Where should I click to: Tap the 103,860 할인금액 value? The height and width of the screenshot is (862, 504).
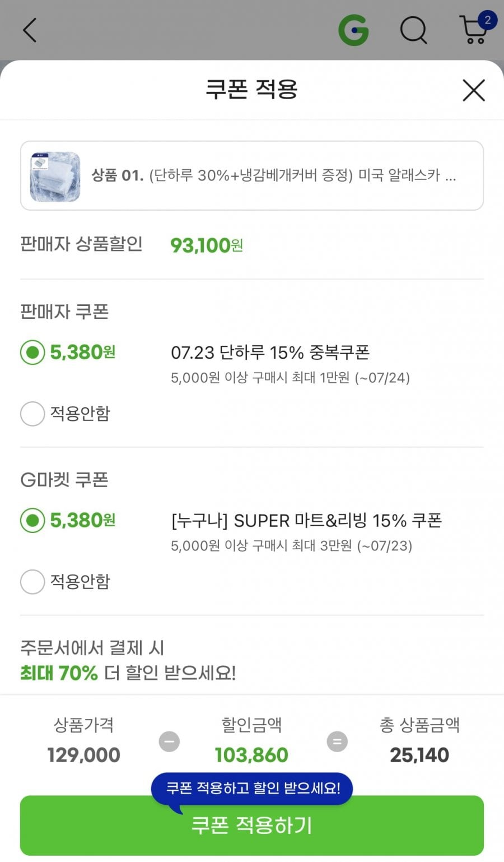click(x=251, y=756)
